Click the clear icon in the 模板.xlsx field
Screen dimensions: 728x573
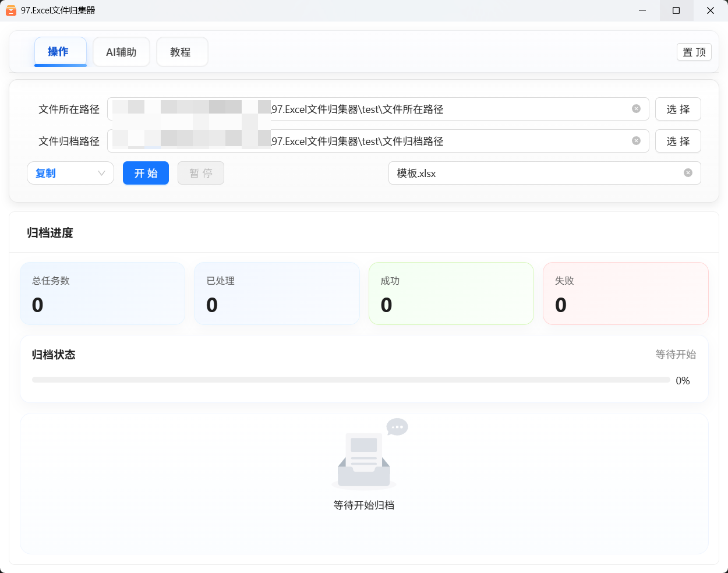(688, 173)
